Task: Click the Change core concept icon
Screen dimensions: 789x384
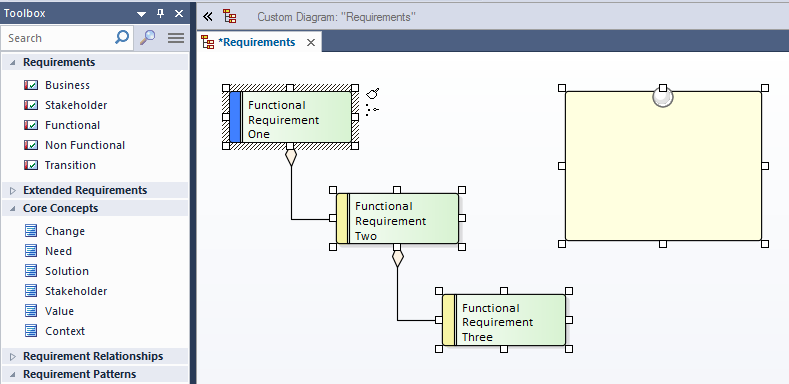Action: coord(31,231)
